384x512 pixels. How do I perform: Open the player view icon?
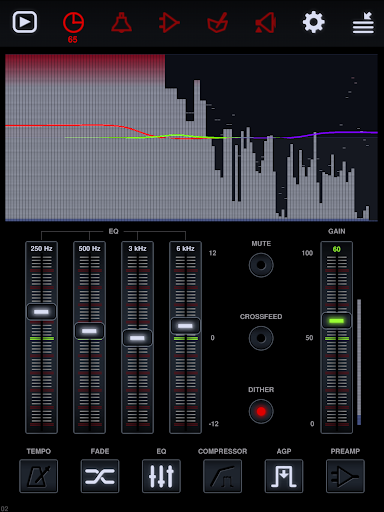(x=25, y=22)
